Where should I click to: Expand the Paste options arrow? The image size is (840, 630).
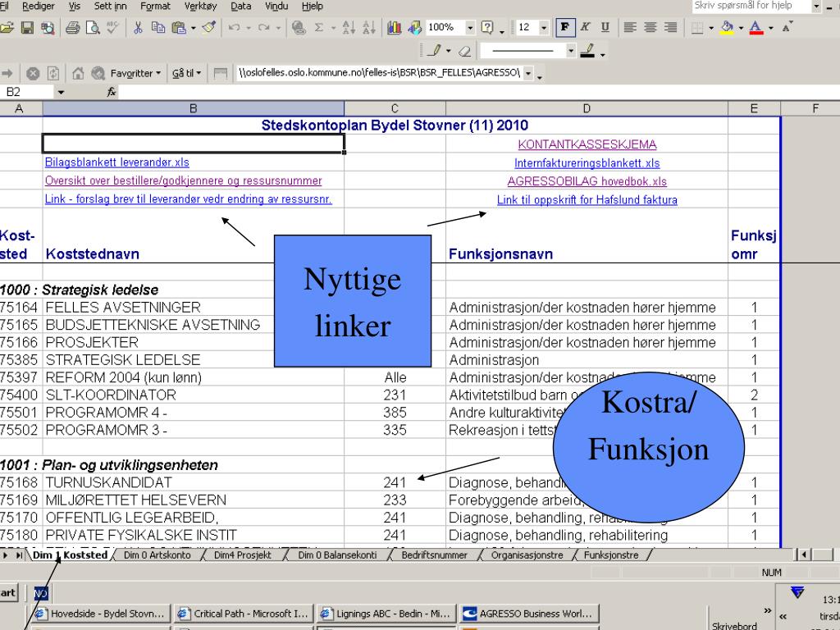(x=193, y=27)
